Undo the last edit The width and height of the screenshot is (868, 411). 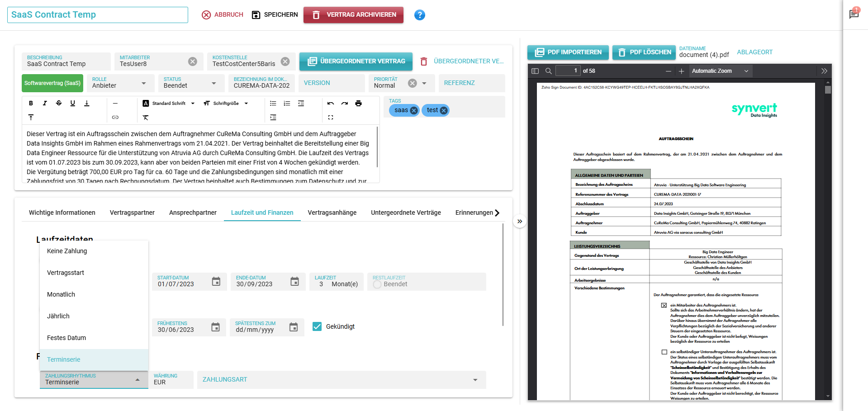(331, 104)
